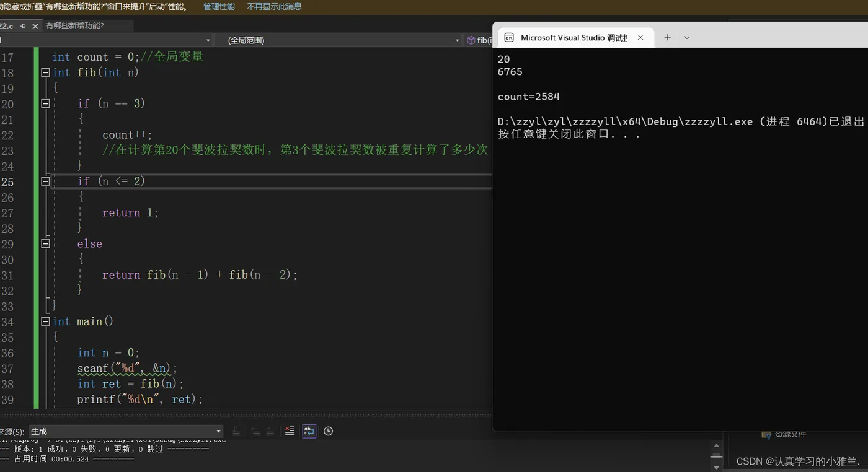
Task: Go to the next message in output
Action: tap(270, 431)
